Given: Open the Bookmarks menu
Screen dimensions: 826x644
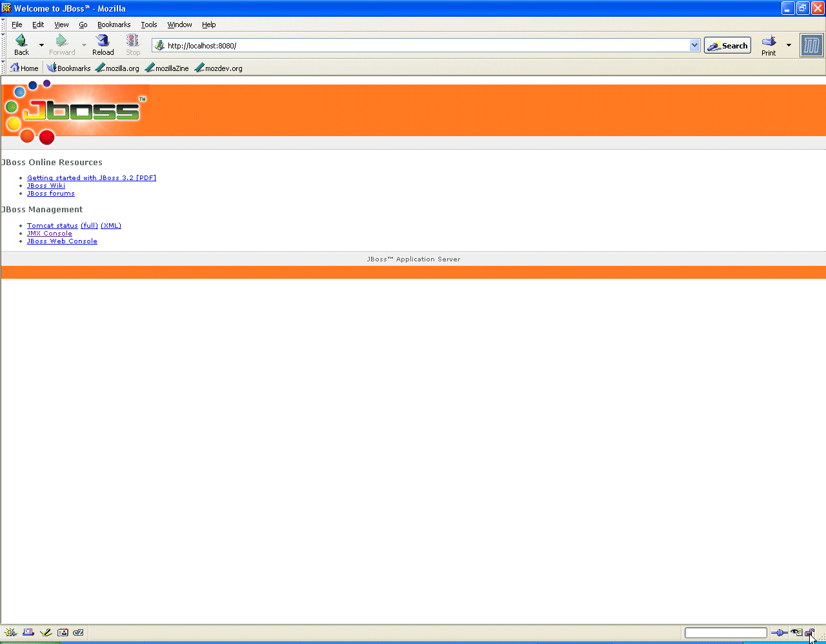Looking at the screenshot, I should 114,25.
